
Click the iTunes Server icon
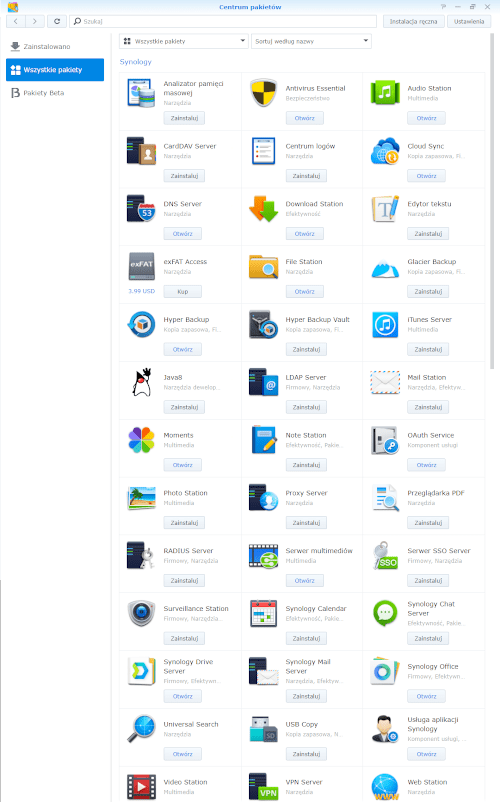point(385,324)
